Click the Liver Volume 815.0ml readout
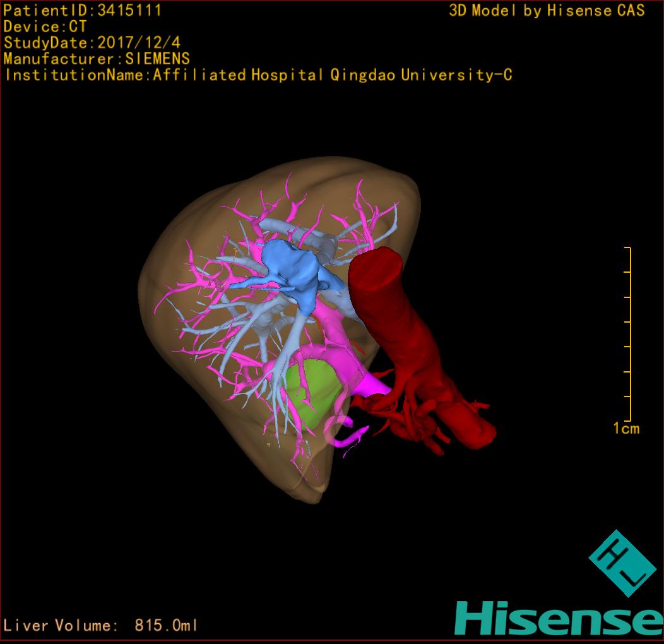This screenshot has width=664, height=644. [100, 625]
